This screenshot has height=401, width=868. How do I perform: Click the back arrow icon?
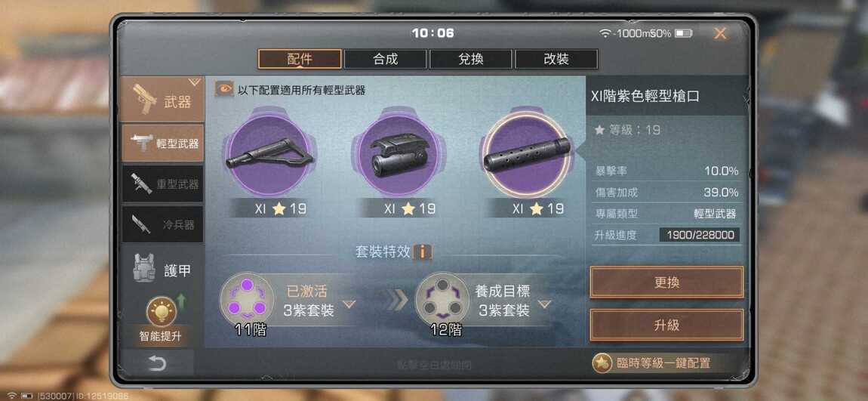point(157,363)
